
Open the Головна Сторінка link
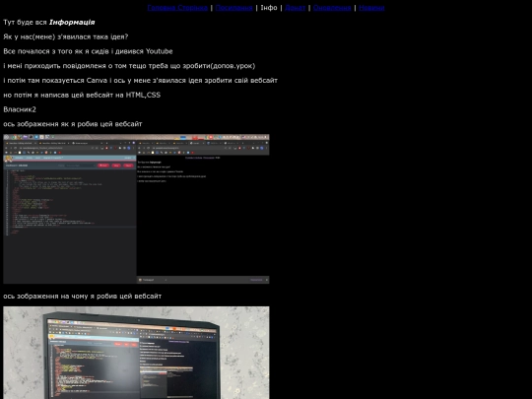pyautogui.click(x=177, y=8)
